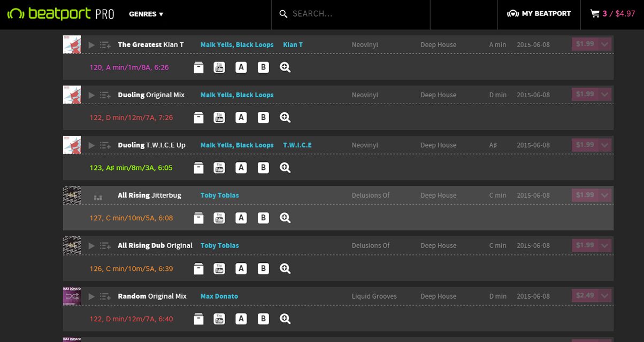
Task: Click the crate icon under All Rising Jitterbug
Action: coord(198,217)
